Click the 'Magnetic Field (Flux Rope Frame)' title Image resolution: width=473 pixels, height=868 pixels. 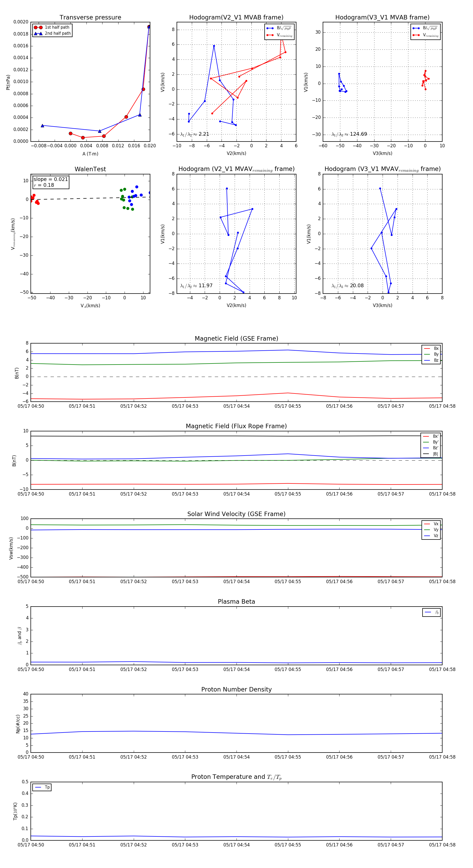(x=236, y=426)
